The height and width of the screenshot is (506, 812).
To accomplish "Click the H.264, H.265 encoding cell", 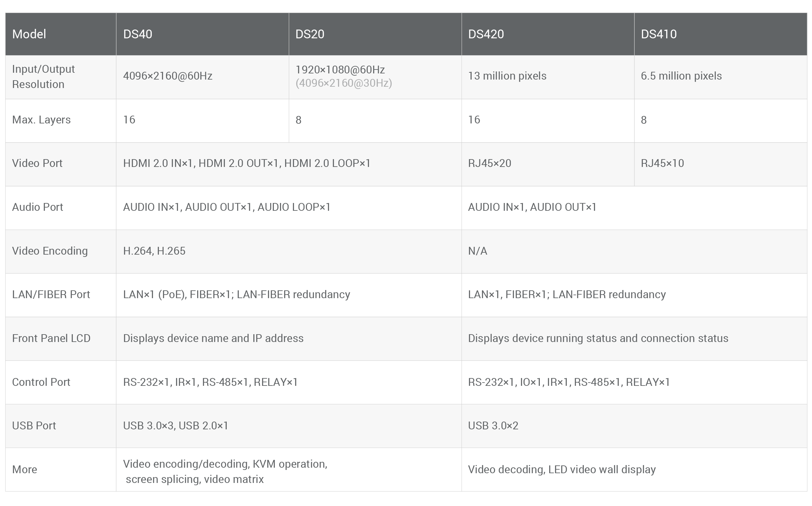I will pos(154,251).
